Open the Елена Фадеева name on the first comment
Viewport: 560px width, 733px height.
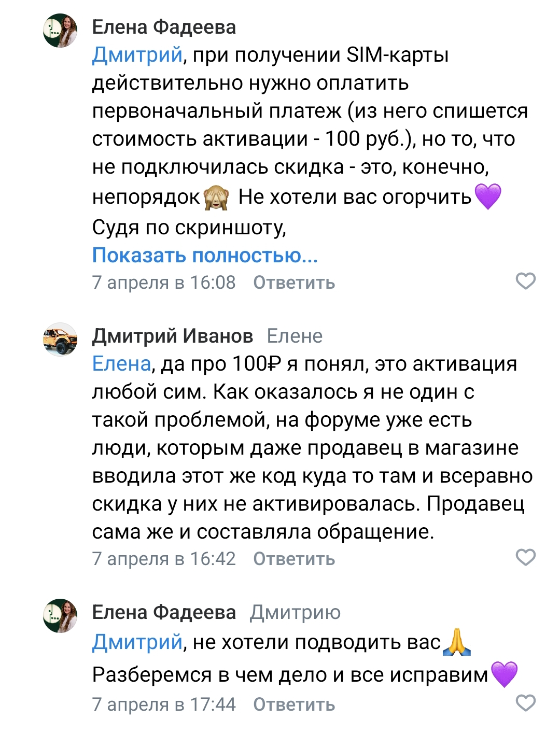(164, 27)
